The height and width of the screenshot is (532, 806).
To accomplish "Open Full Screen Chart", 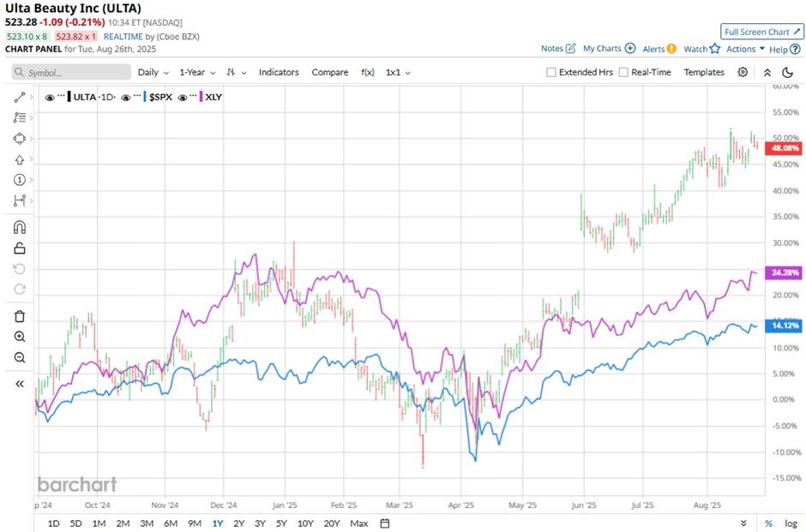I will point(761,32).
